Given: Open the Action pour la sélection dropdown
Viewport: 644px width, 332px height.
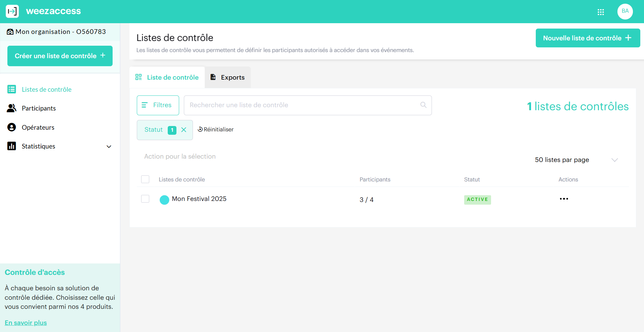Looking at the screenshot, I should (180, 156).
